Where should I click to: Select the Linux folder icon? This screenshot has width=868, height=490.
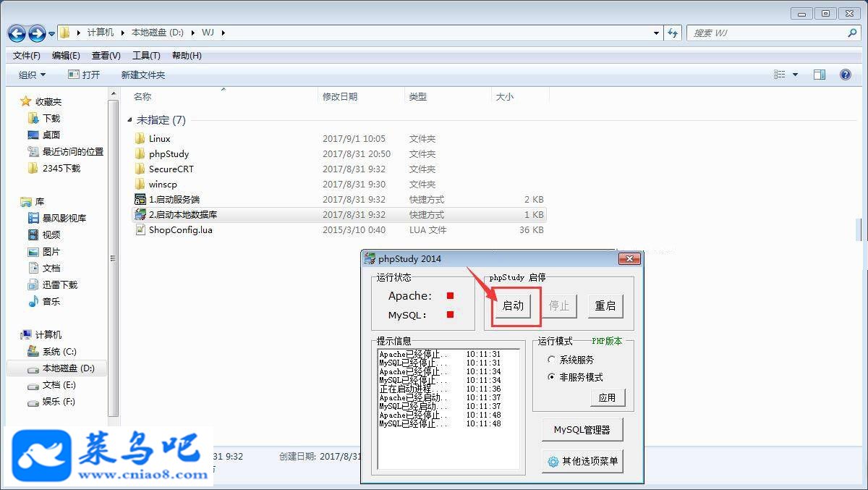pos(140,138)
